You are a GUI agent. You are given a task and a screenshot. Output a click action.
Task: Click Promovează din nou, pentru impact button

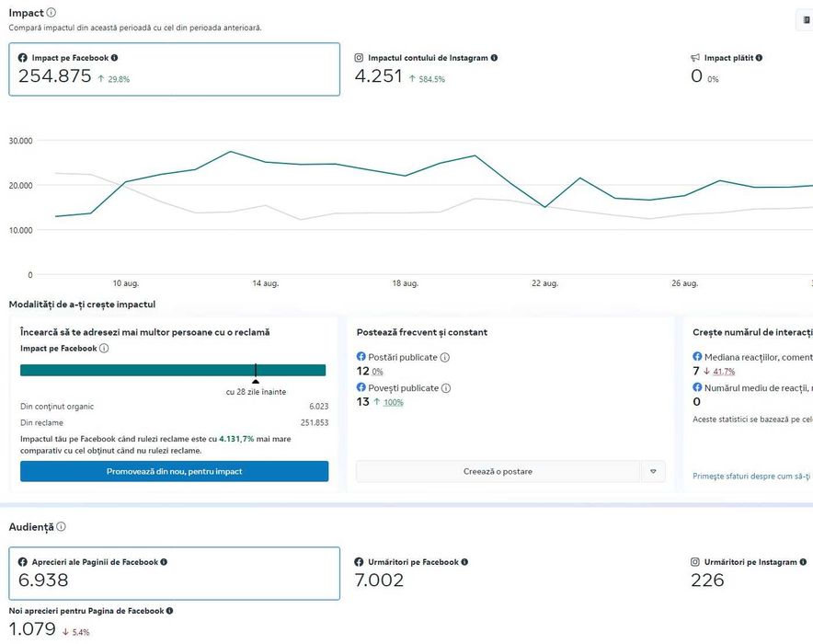(174, 471)
